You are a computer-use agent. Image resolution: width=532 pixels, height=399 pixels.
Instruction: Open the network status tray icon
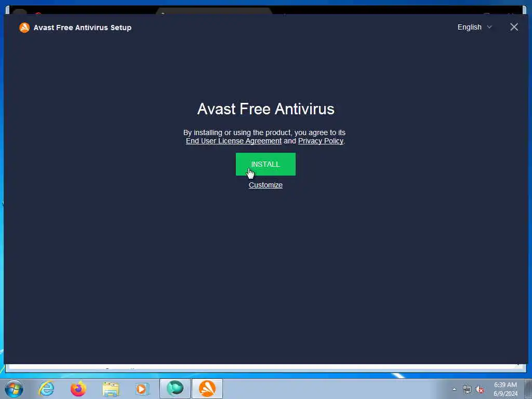point(467,390)
